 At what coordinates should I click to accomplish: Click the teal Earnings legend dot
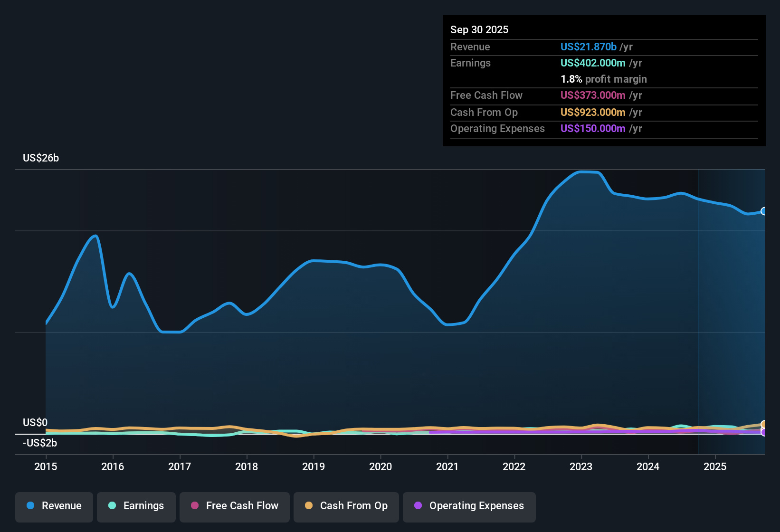click(x=112, y=506)
